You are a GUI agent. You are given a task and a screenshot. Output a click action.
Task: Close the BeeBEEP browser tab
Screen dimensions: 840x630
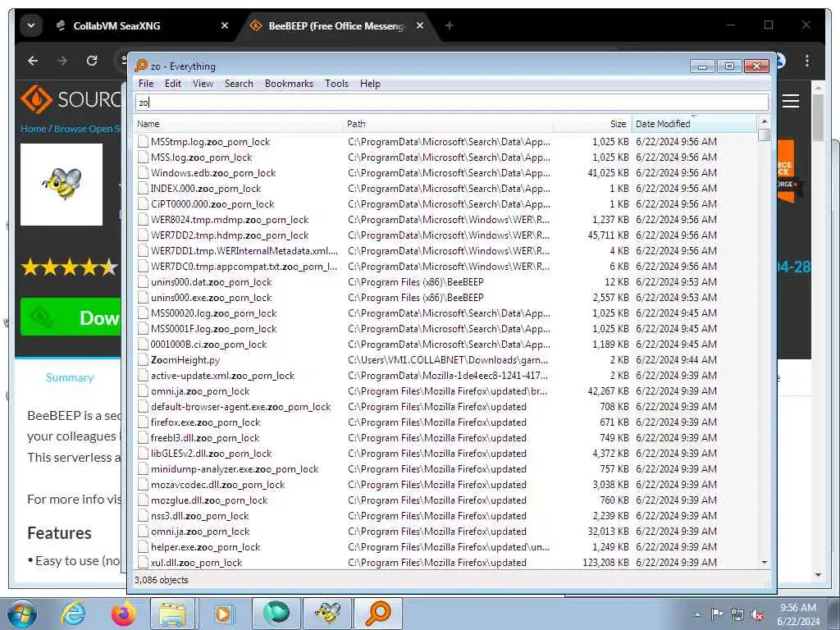(x=420, y=25)
